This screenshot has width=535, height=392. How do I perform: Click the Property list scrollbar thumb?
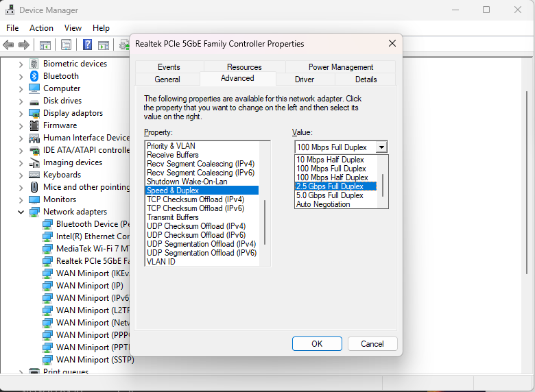tap(265, 222)
